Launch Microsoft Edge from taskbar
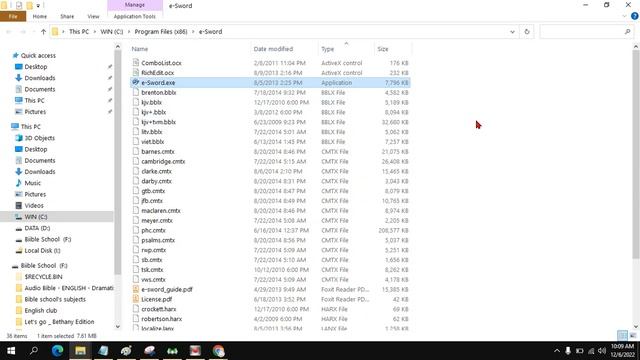This screenshot has width=640, height=360. [x=58, y=351]
